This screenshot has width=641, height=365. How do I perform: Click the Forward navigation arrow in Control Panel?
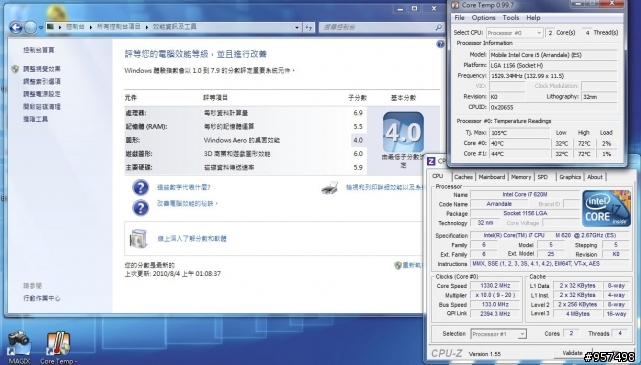(31, 27)
